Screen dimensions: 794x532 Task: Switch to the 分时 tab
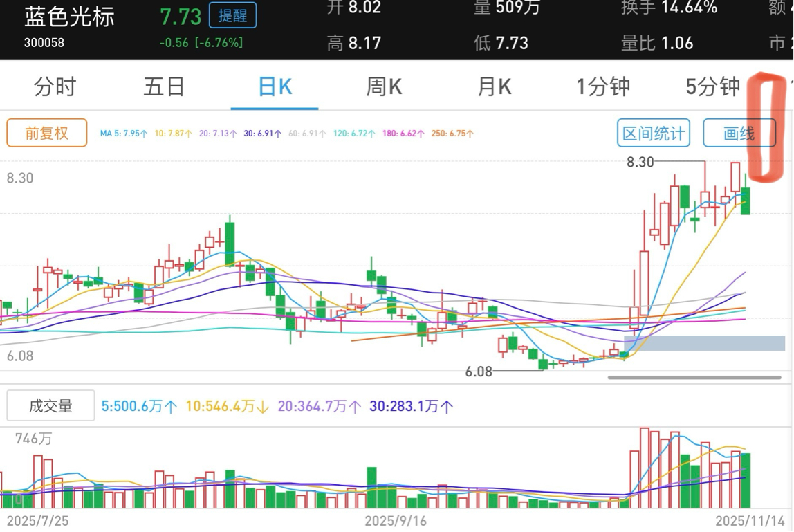coord(55,86)
